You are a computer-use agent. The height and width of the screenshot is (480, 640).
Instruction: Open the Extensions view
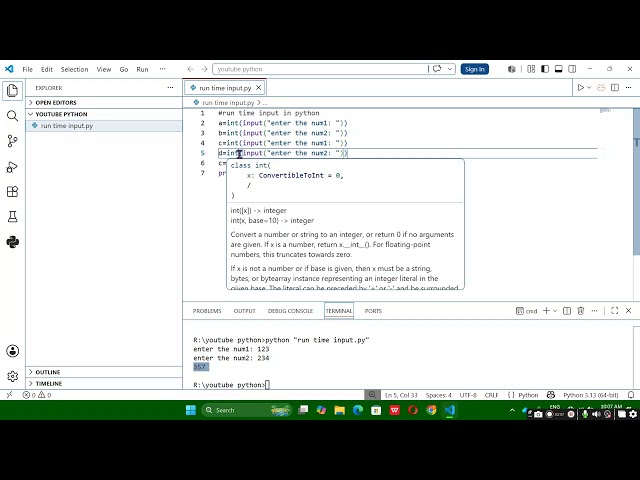[12, 192]
